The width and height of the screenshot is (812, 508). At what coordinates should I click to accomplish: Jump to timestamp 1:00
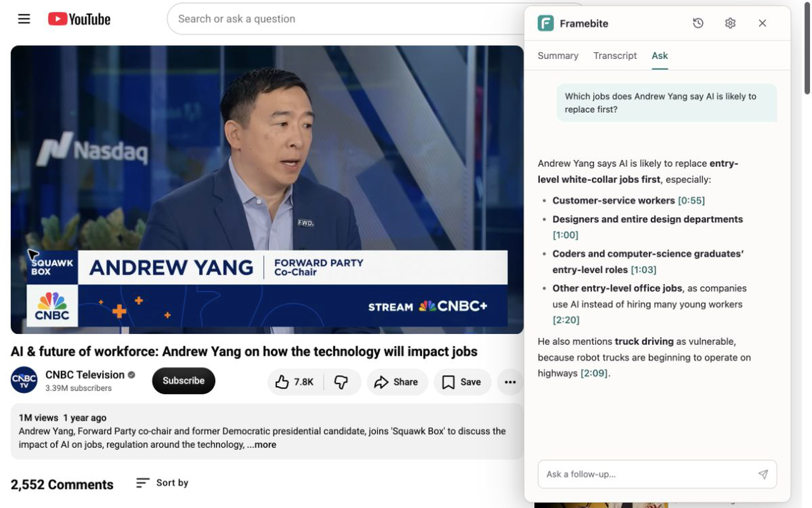tap(565, 235)
